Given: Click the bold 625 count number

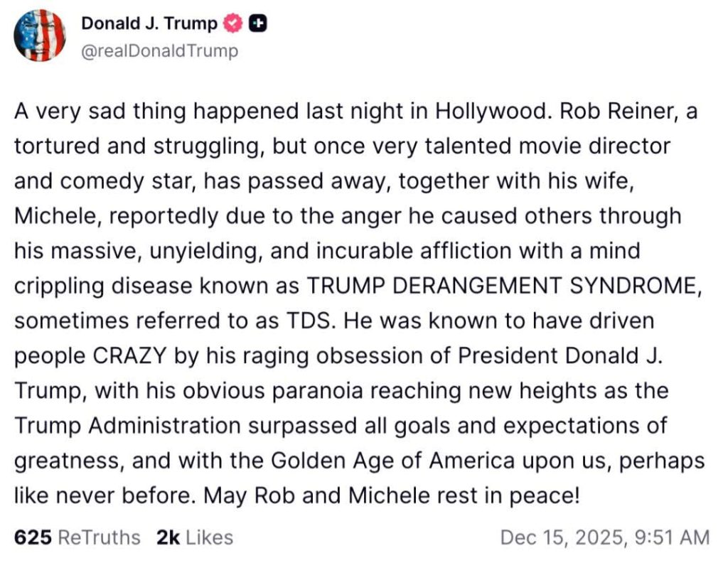Looking at the screenshot, I should 33,537.
